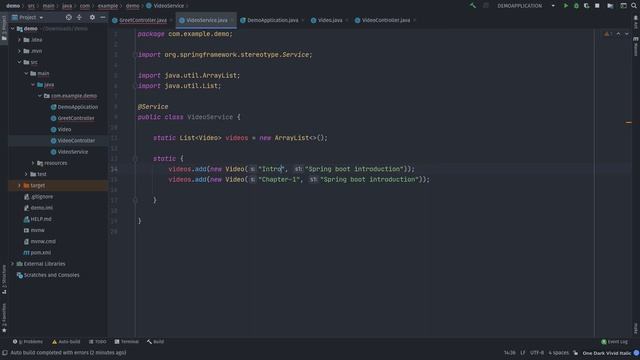This screenshot has width=640, height=360.
Task: Expand the .mvn folder
Action: coord(19,51)
